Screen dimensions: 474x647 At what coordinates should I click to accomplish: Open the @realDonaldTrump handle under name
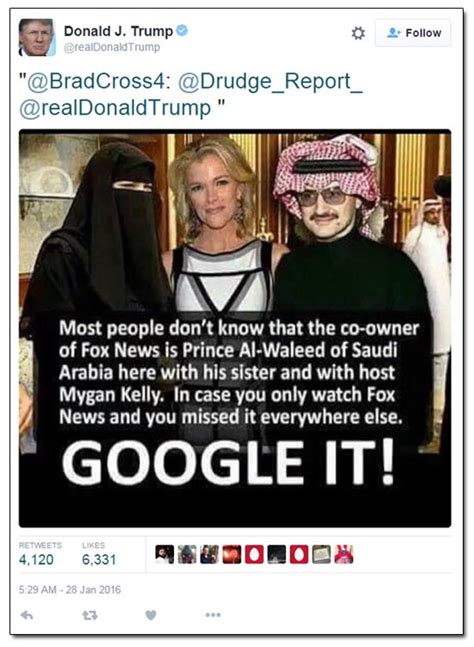[112, 47]
